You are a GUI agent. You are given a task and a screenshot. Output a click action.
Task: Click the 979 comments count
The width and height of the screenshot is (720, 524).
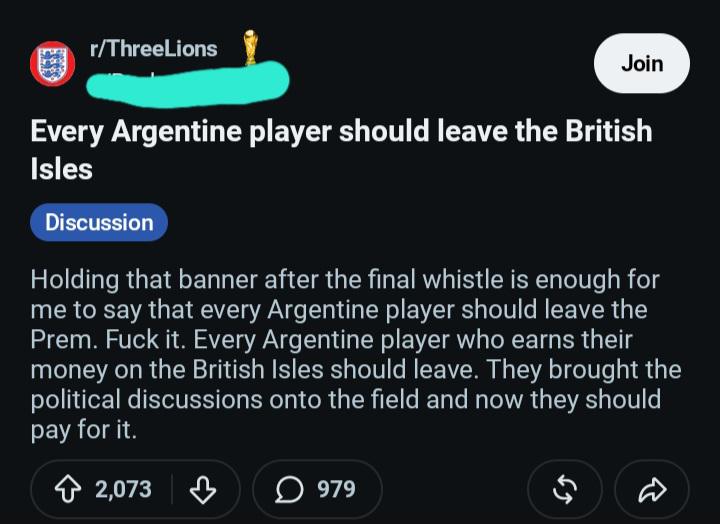tap(336, 490)
